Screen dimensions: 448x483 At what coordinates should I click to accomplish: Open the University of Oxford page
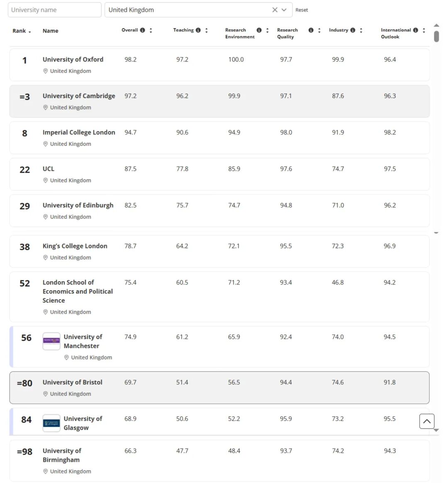point(73,59)
